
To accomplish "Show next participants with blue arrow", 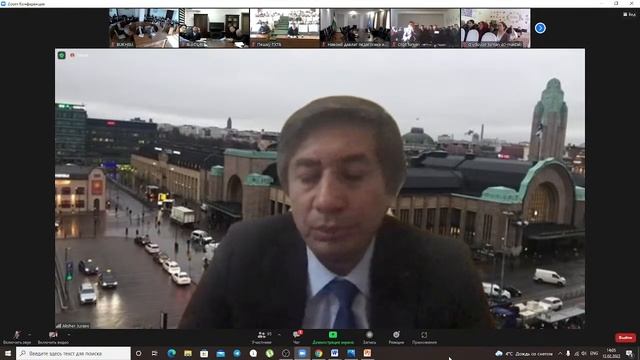I will pos(540,28).
